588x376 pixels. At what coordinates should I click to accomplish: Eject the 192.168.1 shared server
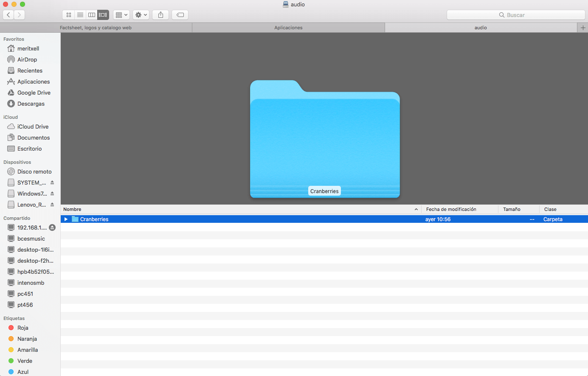52,227
